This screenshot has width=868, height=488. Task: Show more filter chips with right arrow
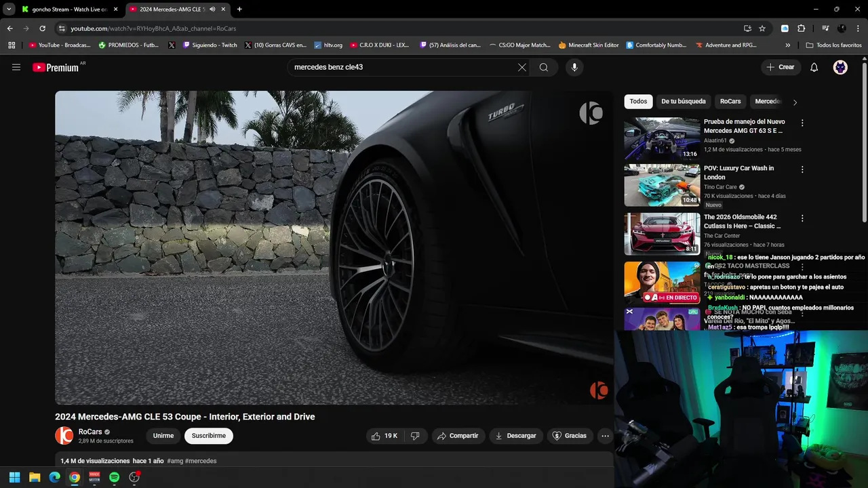click(795, 102)
